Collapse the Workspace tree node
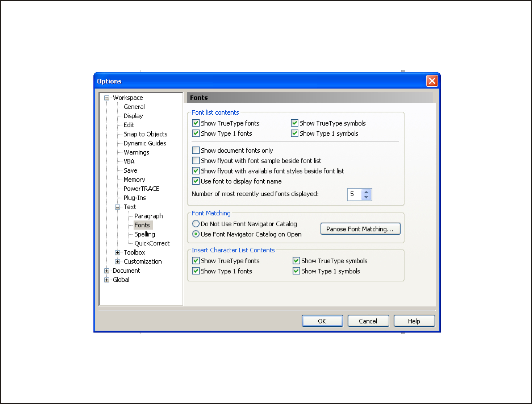532x404 pixels. coord(107,98)
